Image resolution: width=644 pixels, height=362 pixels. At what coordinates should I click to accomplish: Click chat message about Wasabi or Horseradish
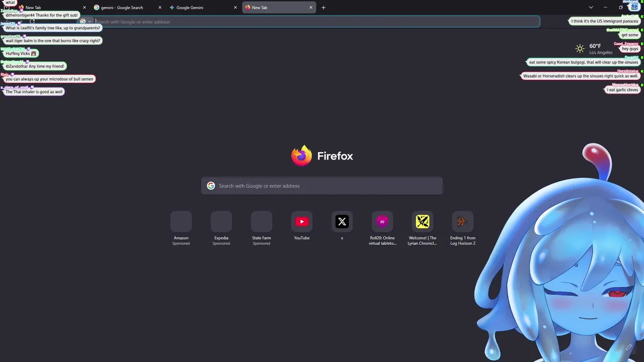(x=581, y=76)
